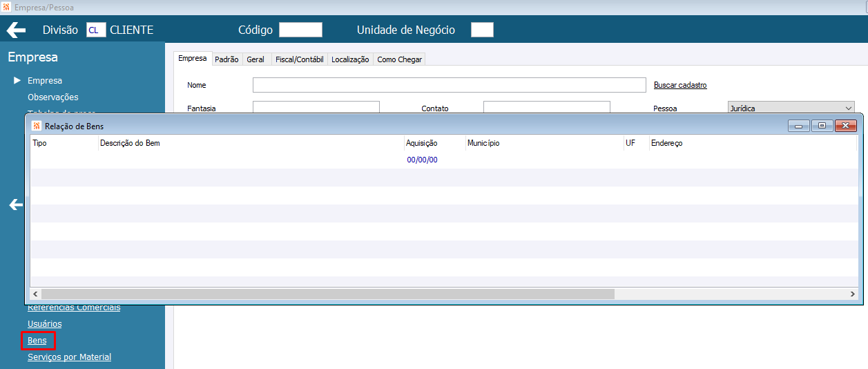Click the 00/00/00 Aquisição date cell

pyautogui.click(x=423, y=160)
